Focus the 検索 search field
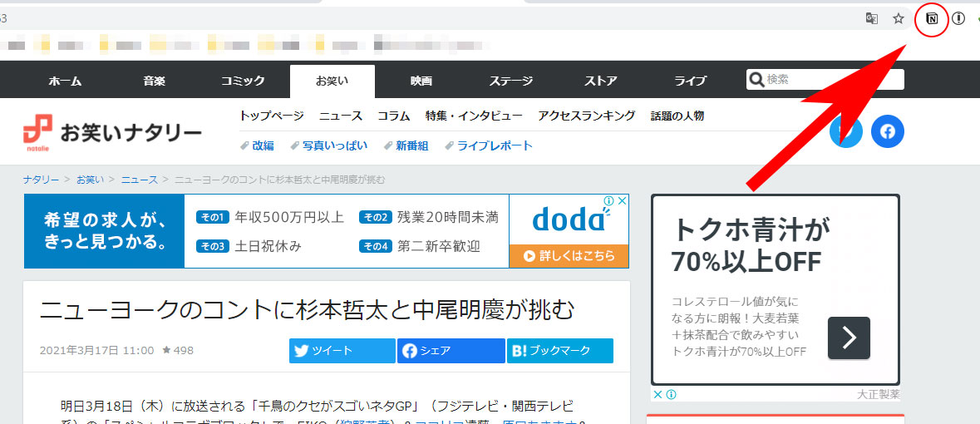 825,80
